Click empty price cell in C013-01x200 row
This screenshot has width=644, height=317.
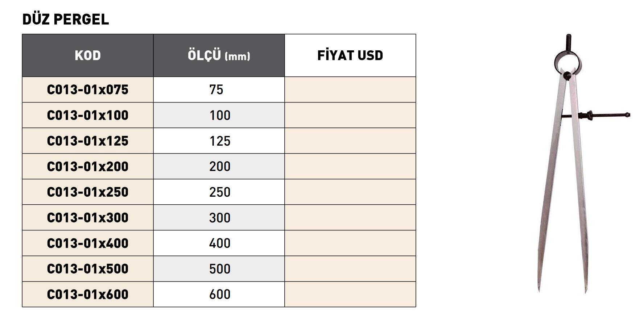(350, 166)
